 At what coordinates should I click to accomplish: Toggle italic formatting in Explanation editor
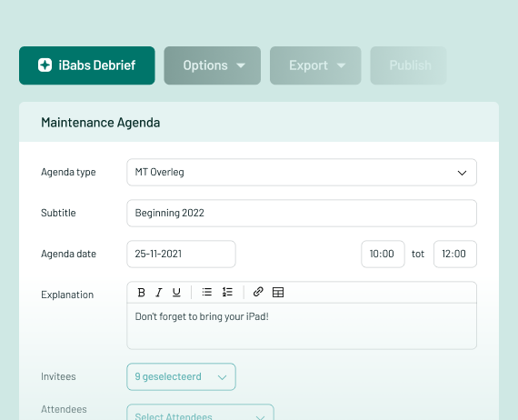[159, 293]
